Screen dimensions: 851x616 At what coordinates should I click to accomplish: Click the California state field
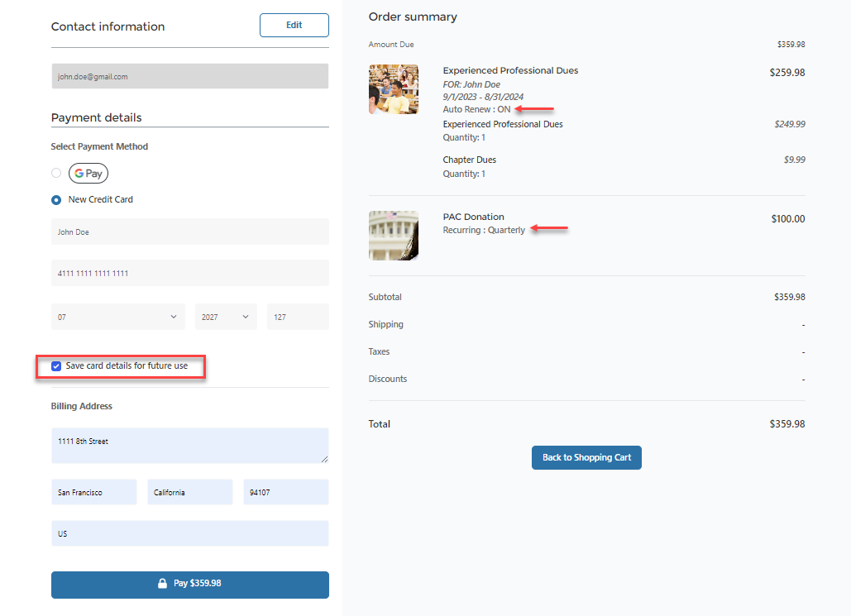[190, 493]
